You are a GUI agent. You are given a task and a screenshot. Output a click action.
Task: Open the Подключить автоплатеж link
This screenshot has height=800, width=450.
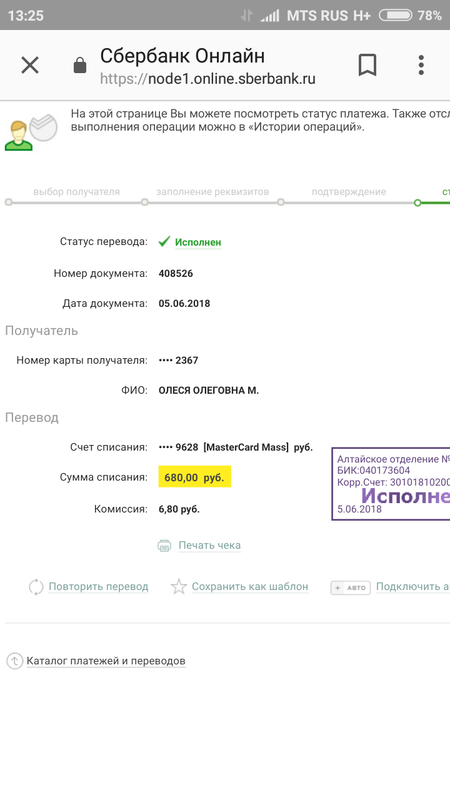click(x=413, y=587)
